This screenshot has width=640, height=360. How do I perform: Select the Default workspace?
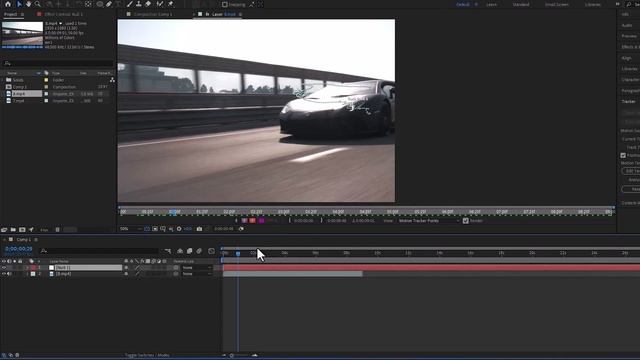click(x=463, y=4)
